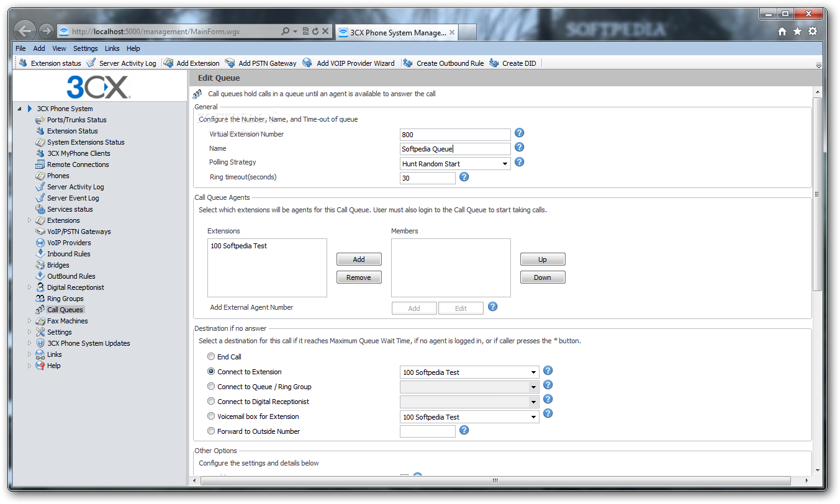Viewport: 840px width, 504px height.
Task: Open the Links menu
Action: tap(112, 48)
